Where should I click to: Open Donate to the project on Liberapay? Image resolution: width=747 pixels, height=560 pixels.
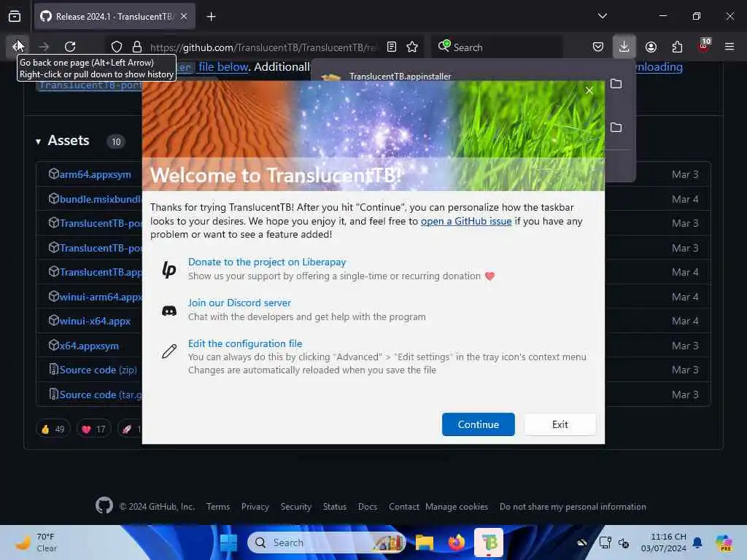click(267, 262)
